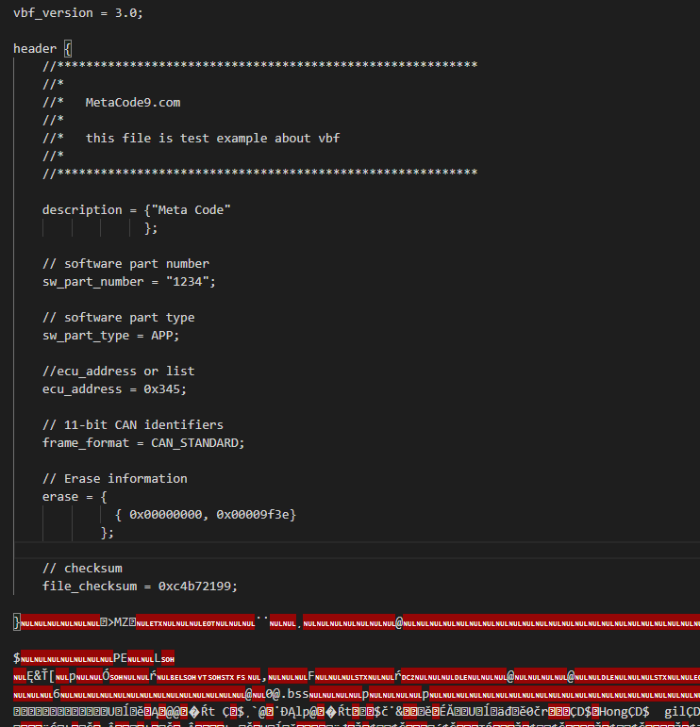Click the 'this file is test example' comment
This screenshot has height=727, width=700.
pyautogui.click(x=212, y=138)
